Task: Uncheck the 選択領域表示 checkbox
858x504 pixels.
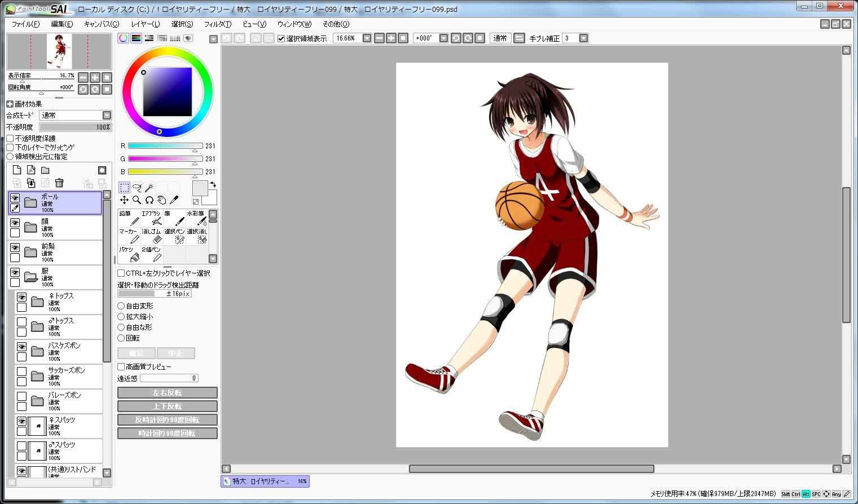Action: click(x=281, y=38)
